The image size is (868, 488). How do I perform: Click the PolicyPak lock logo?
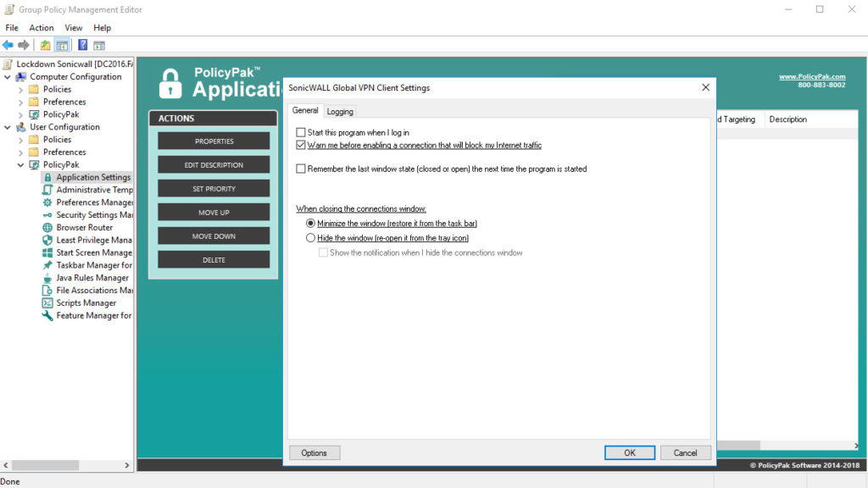(170, 84)
